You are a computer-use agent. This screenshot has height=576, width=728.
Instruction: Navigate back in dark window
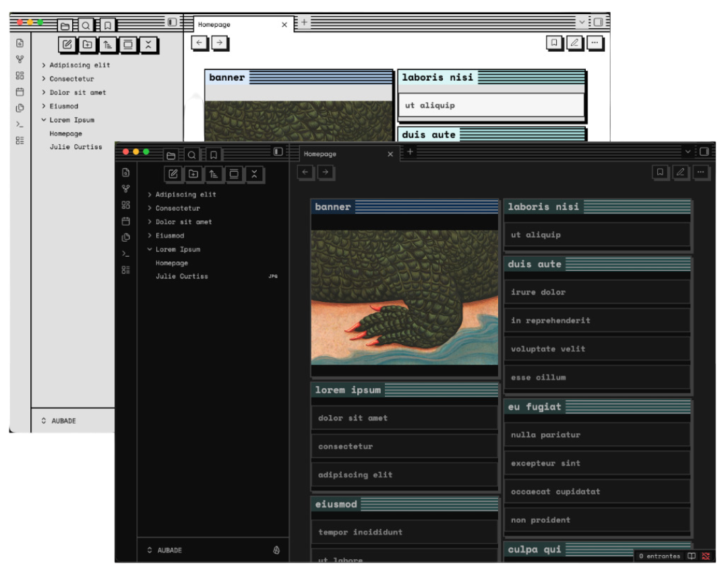[x=305, y=172]
